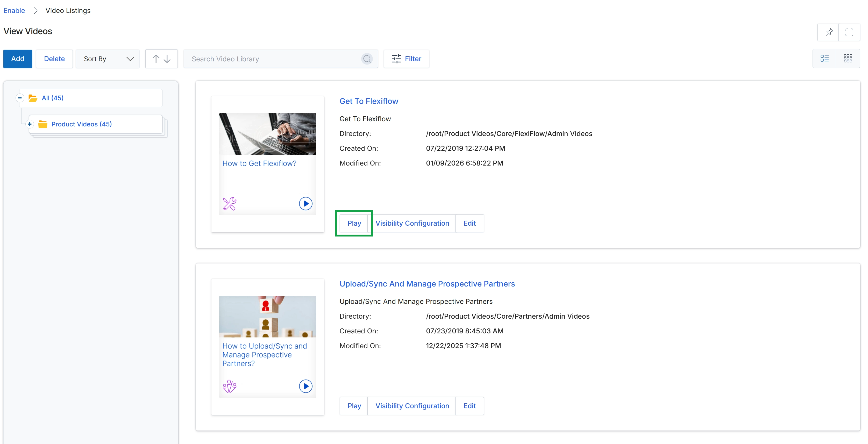Click the modified date '01/09/2026 6:58:22 PM'
Screen dimensions: 868x444
(464, 163)
